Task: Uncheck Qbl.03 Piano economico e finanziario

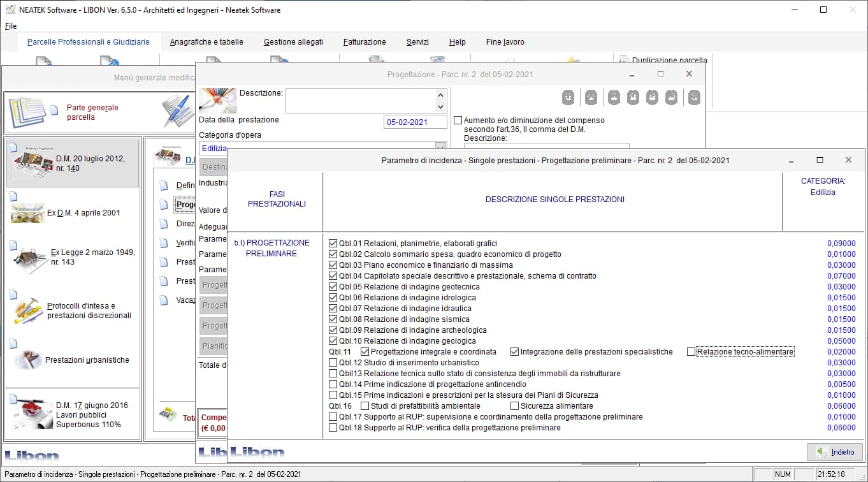Action: coord(333,265)
